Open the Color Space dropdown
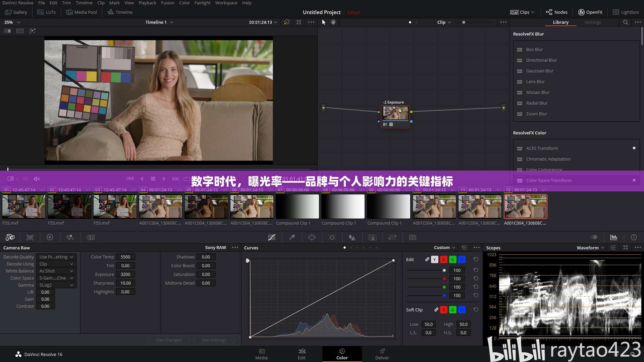The width and height of the screenshot is (644, 362). click(56, 278)
